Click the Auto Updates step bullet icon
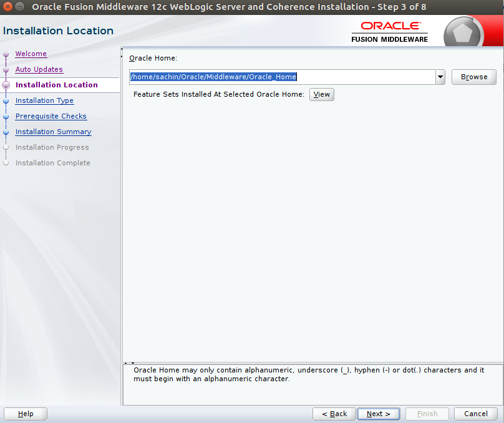The image size is (504, 423). [6, 70]
